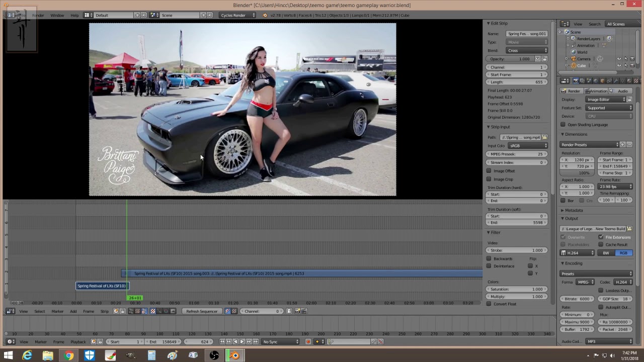Open the Modifiers properties tab icon
Viewport: 644px width, 362px height.
pos(616,80)
